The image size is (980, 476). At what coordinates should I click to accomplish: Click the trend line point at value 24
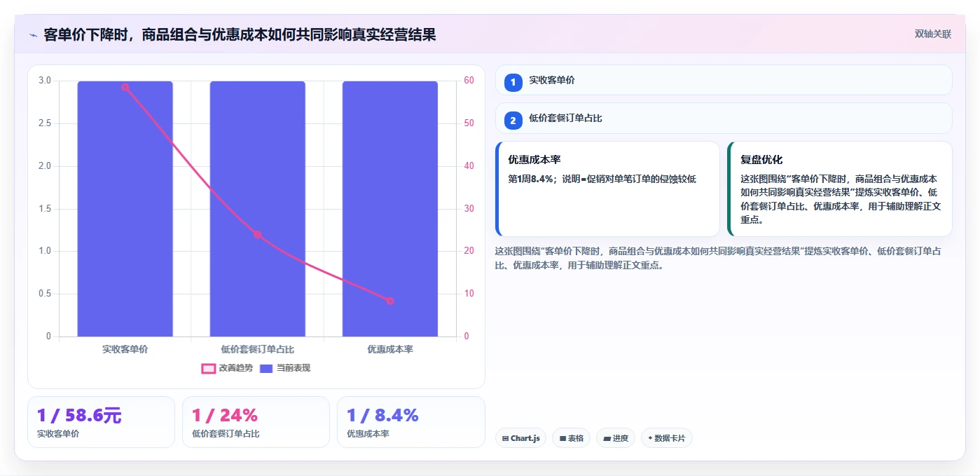tap(257, 234)
